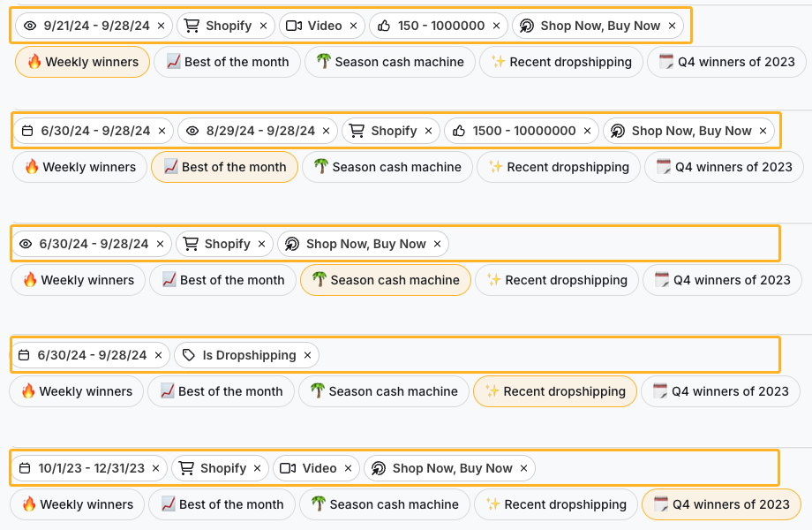Select the highlighted Q4 winners of 2023 preset
This screenshot has height=530, width=812.
tap(720, 504)
